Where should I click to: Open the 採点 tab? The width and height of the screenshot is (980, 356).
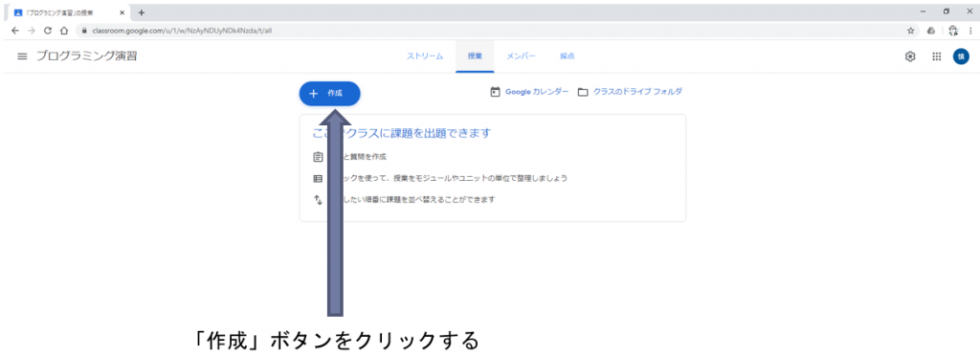pyautogui.click(x=567, y=56)
